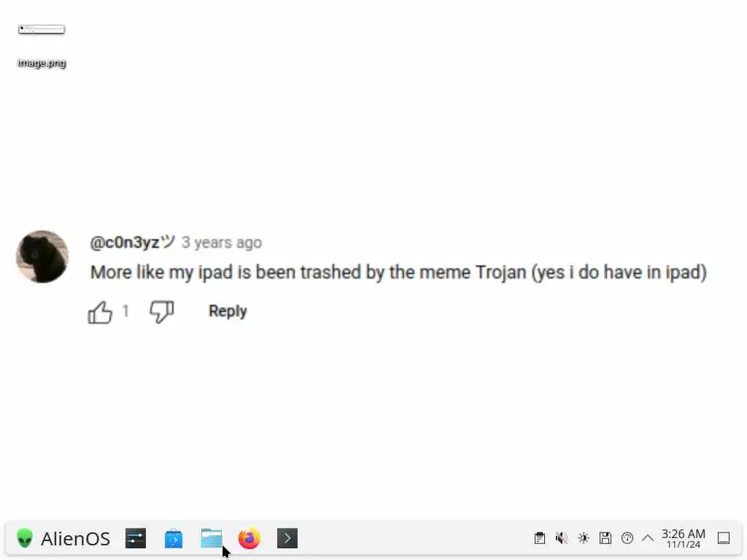Open the AlienOS application launcher menu

63,539
